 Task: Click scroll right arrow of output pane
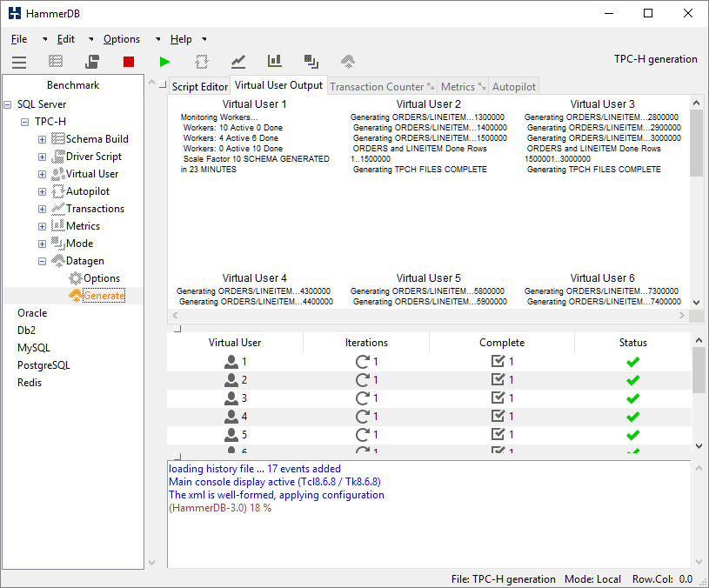click(x=682, y=316)
